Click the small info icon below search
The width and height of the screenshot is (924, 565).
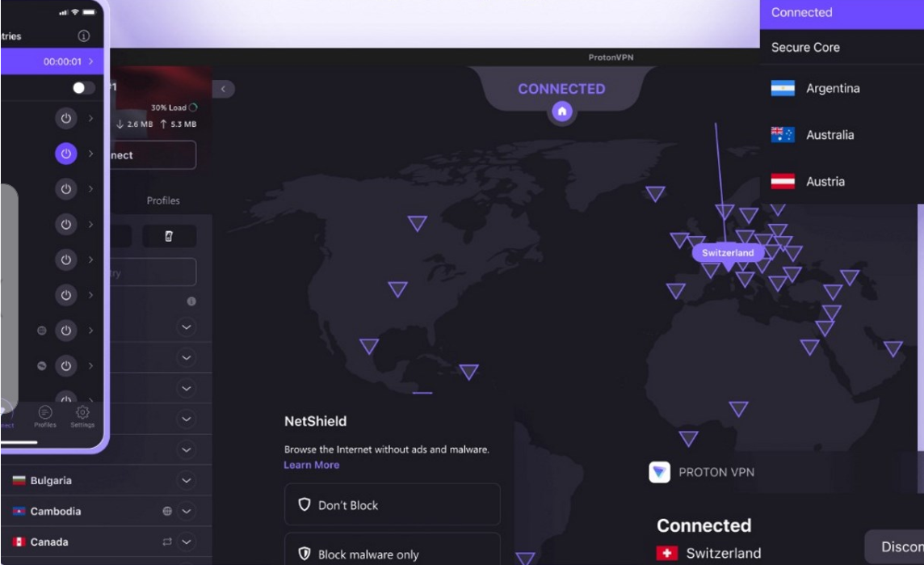(191, 301)
